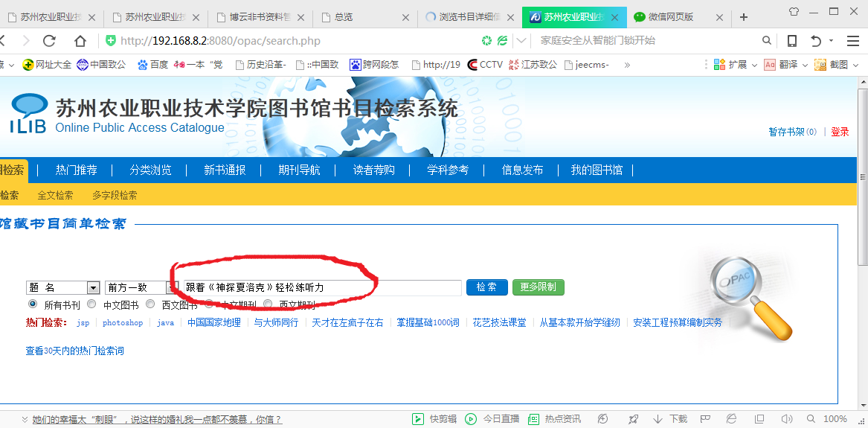
Task: Go to browser home page
Action: [x=80, y=41]
